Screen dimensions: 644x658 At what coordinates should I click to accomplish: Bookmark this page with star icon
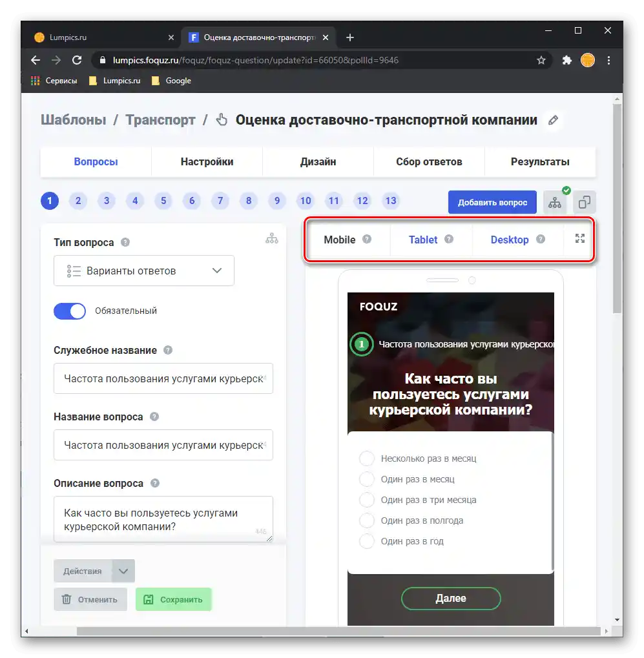click(541, 60)
